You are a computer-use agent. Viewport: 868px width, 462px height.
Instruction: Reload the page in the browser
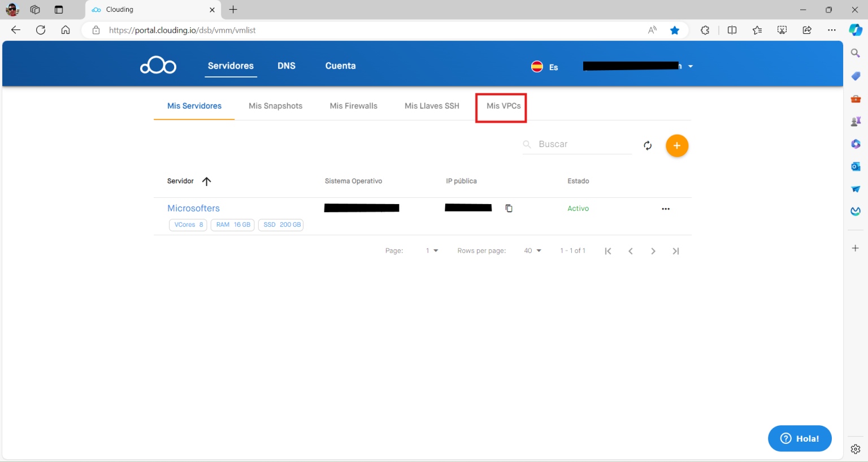pyautogui.click(x=41, y=30)
